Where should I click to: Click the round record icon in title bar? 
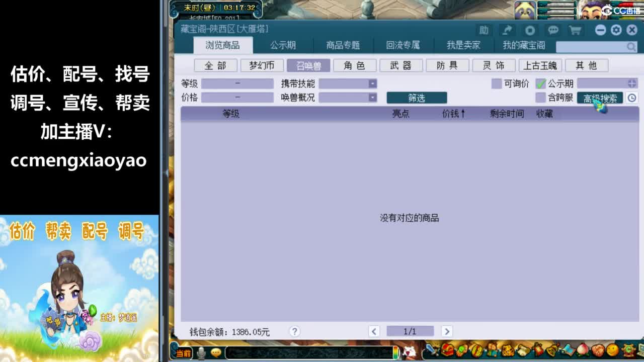pos(530,30)
